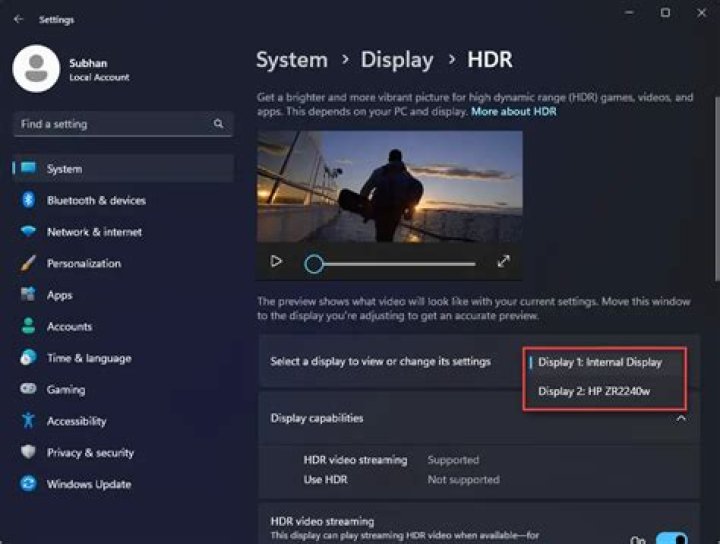Select System in the sidebar
The image size is (720, 544).
tap(64, 169)
